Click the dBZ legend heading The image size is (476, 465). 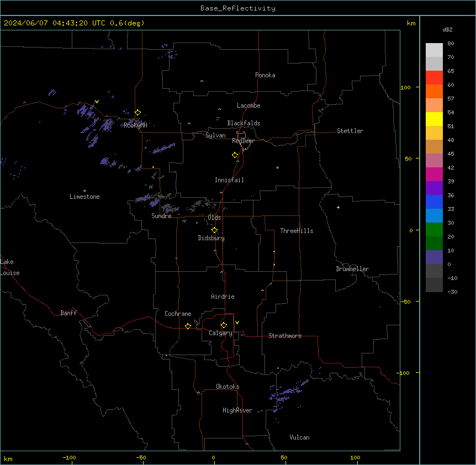coord(447,29)
